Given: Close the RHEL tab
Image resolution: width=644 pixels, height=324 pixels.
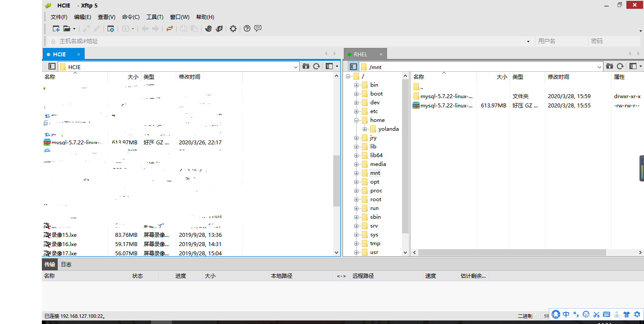Looking at the screenshot, I should [380, 54].
